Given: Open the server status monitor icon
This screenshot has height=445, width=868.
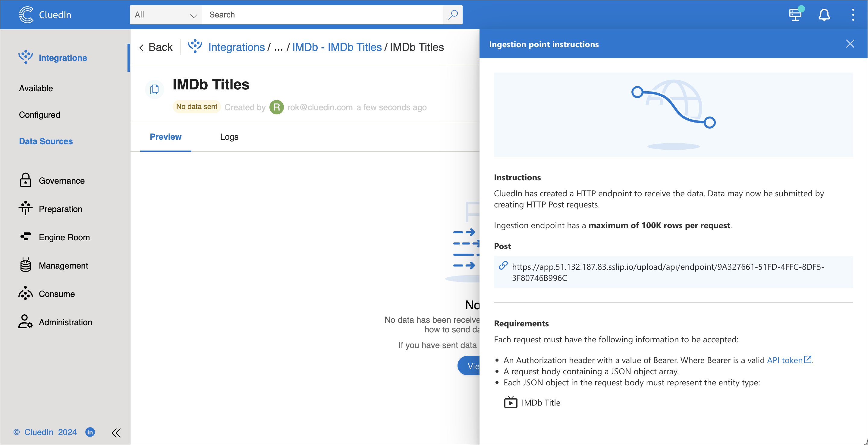Looking at the screenshot, I should [x=796, y=14].
